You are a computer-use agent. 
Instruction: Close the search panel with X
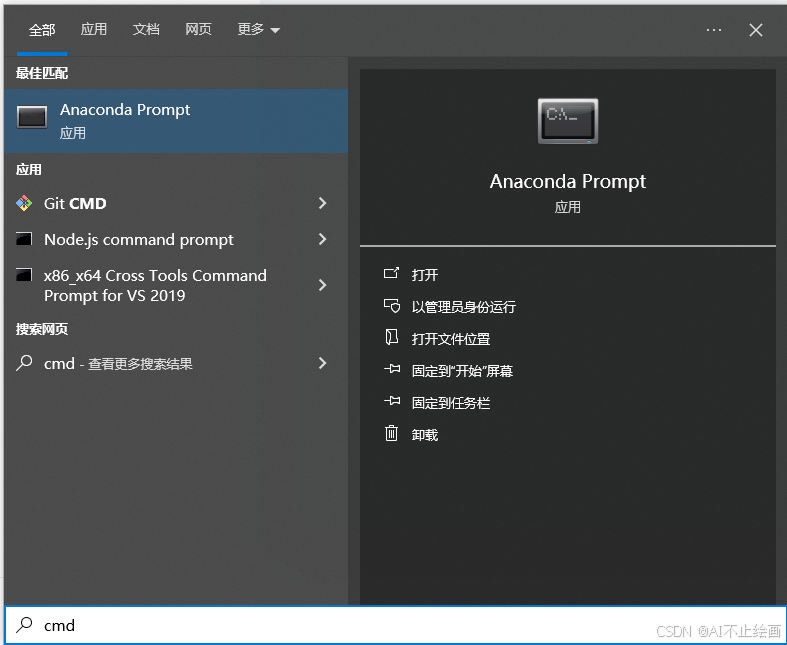point(756,30)
